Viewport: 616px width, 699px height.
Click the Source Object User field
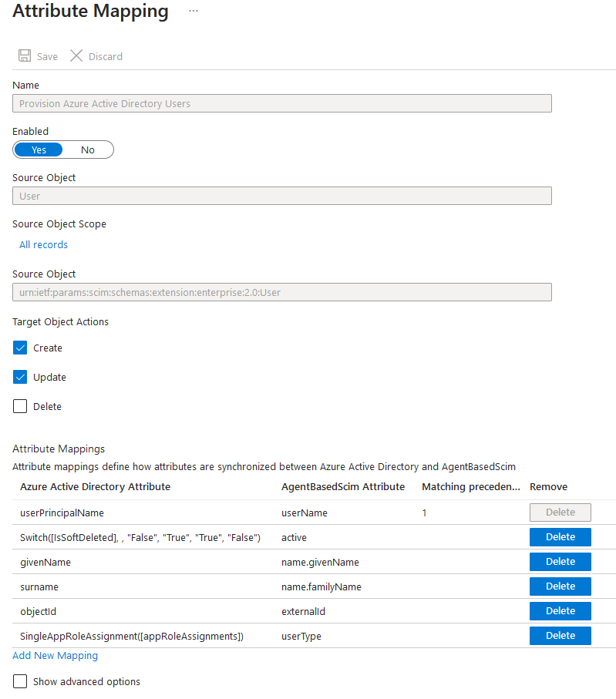click(x=282, y=197)
